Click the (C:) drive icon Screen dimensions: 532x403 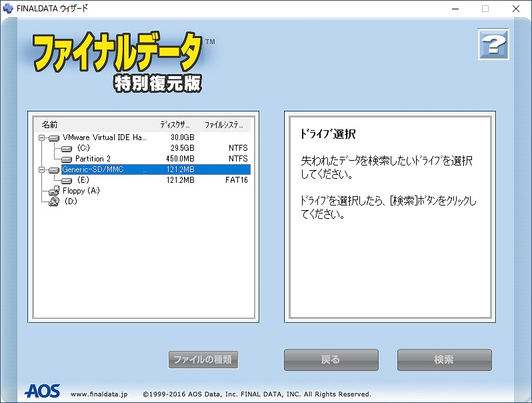(67, 149)
